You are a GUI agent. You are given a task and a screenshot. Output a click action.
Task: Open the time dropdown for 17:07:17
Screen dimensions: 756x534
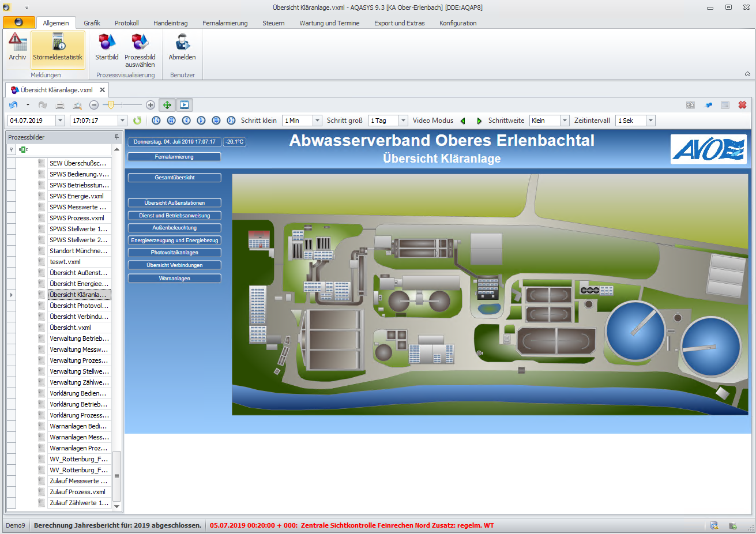click(122, 121)
